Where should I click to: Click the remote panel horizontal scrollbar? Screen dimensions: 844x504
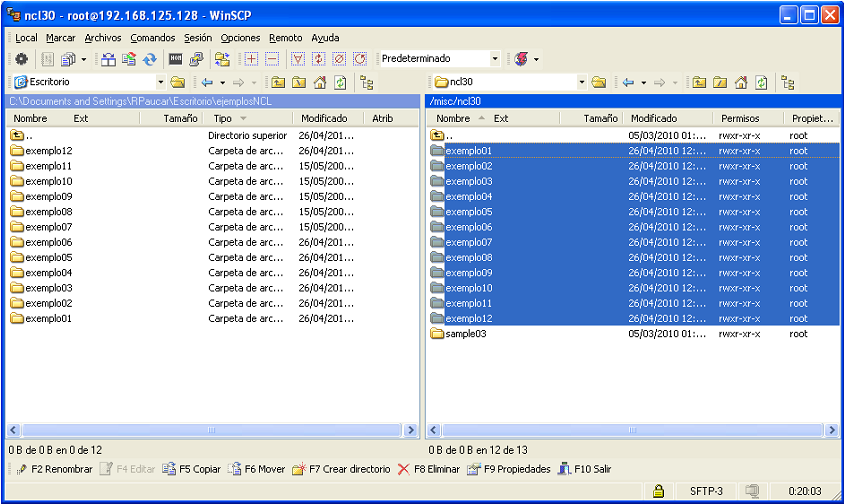(632, 430)
